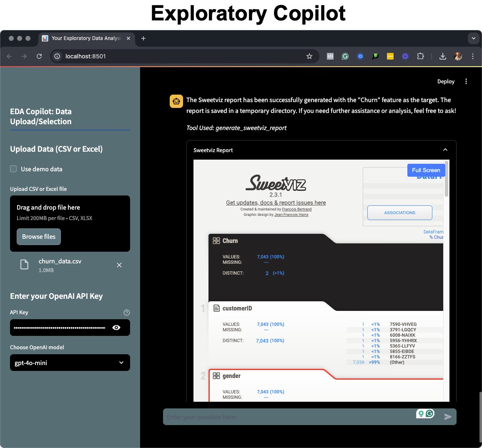This screenshot has width=482, height=448.
Task: Go back using browser back arrow
Action: (9, 56)
